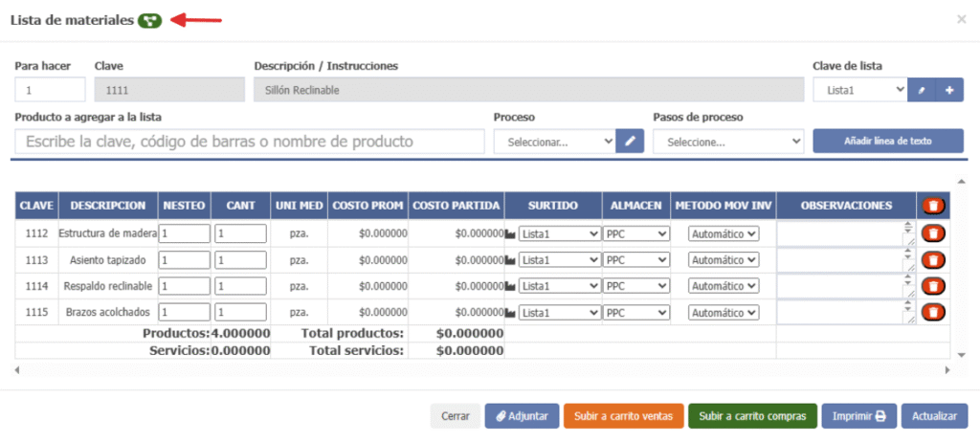Screen dimensions: 980x442
Task: Click the Estructura de madera description cell
Action: pos(107,233)
